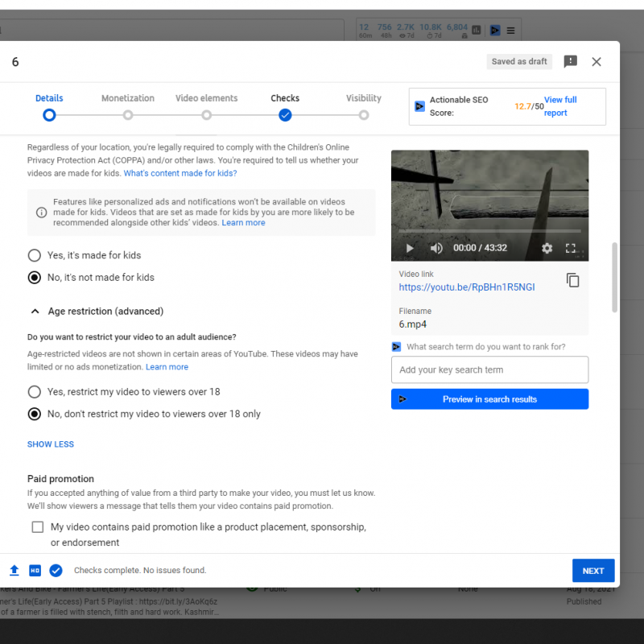Play the video preview
The image size is (644, 644).
pos(410,248)
